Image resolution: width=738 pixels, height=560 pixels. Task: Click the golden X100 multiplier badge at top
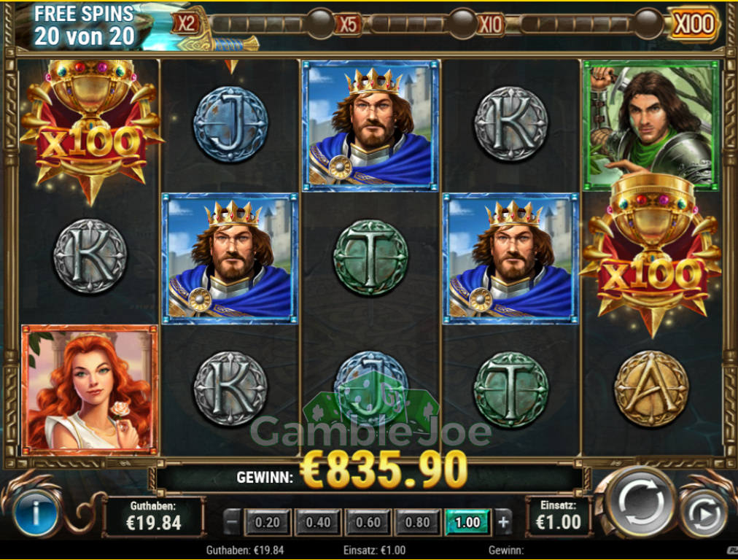coord(694,23)
